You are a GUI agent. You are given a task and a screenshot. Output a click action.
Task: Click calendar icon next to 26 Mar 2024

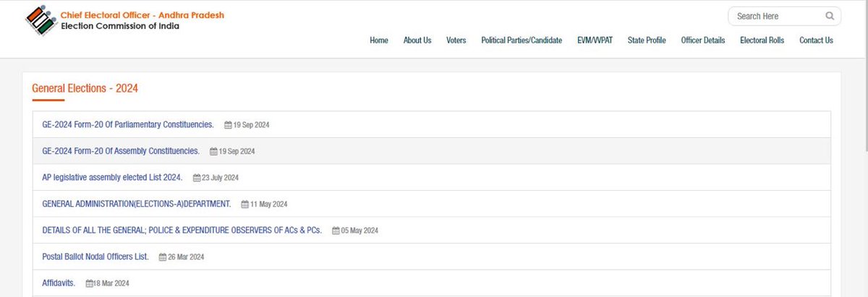coord(163,257)
